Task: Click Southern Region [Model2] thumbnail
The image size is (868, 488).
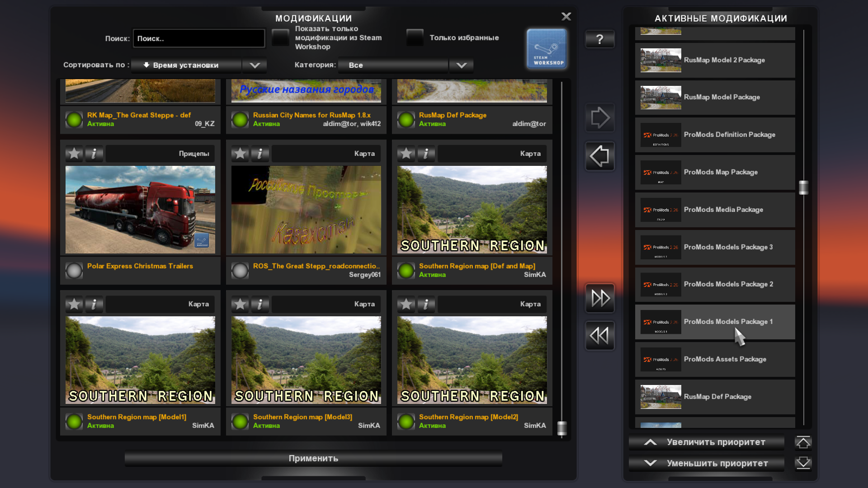Action: pyautogui.click(x=472, y=360)
